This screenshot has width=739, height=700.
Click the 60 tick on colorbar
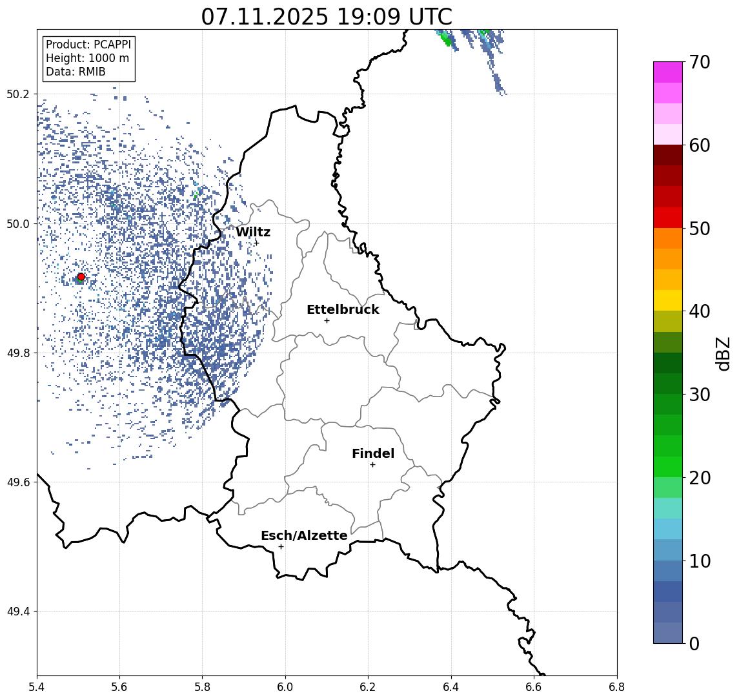tap(700, 146)
